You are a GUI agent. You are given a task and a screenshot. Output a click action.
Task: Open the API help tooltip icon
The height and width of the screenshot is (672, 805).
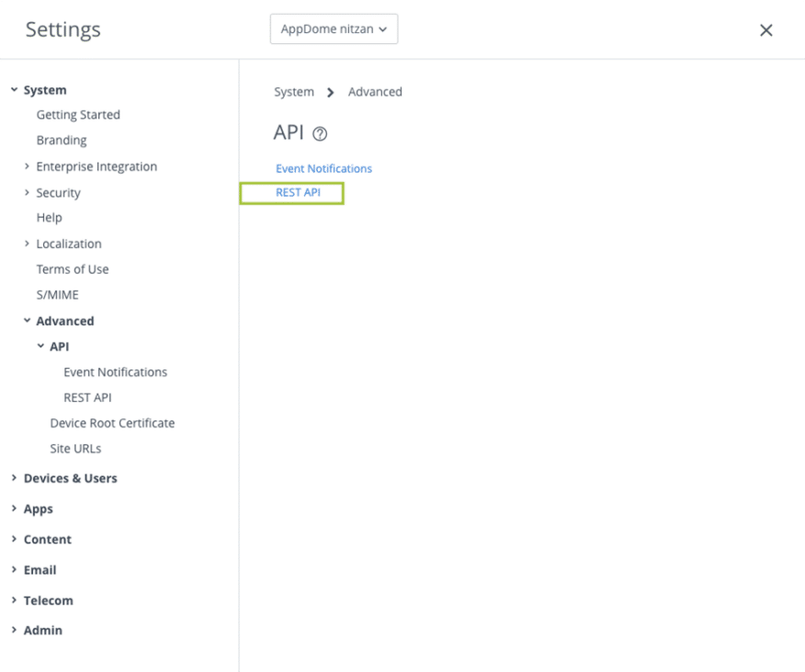[319, 132]
